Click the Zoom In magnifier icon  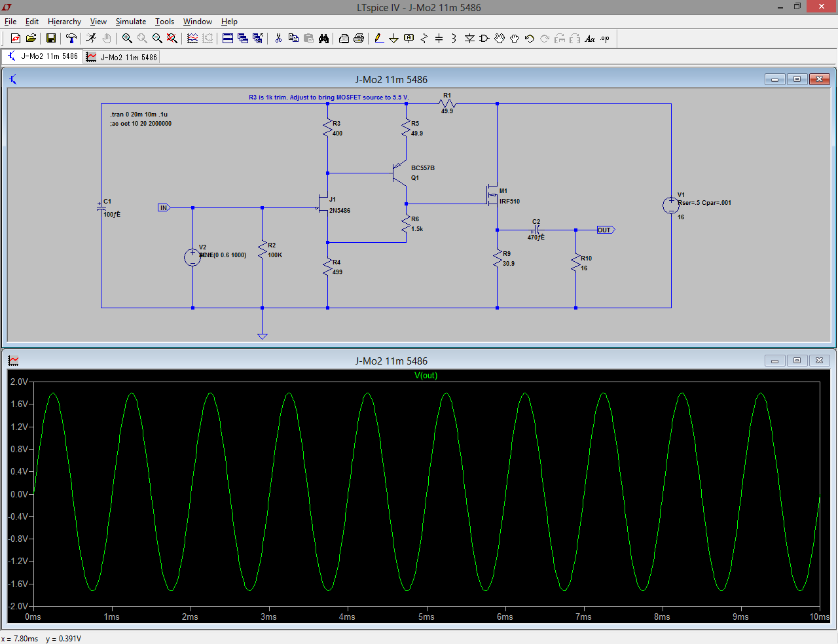(127, 39)
